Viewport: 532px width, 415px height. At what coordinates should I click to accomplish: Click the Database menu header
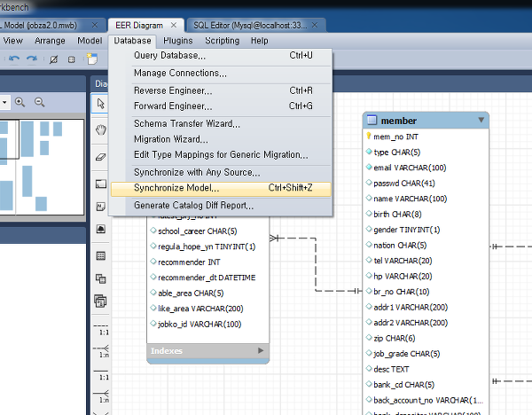(132, 41)
